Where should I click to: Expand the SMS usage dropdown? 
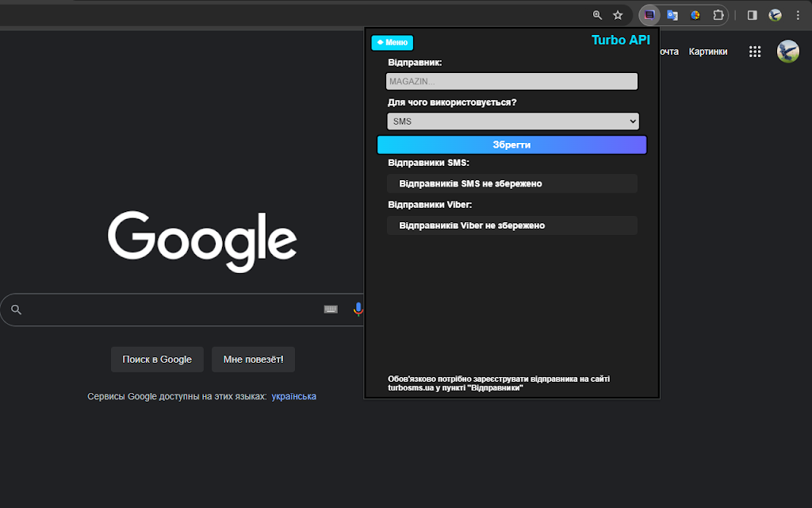point(513,121)
